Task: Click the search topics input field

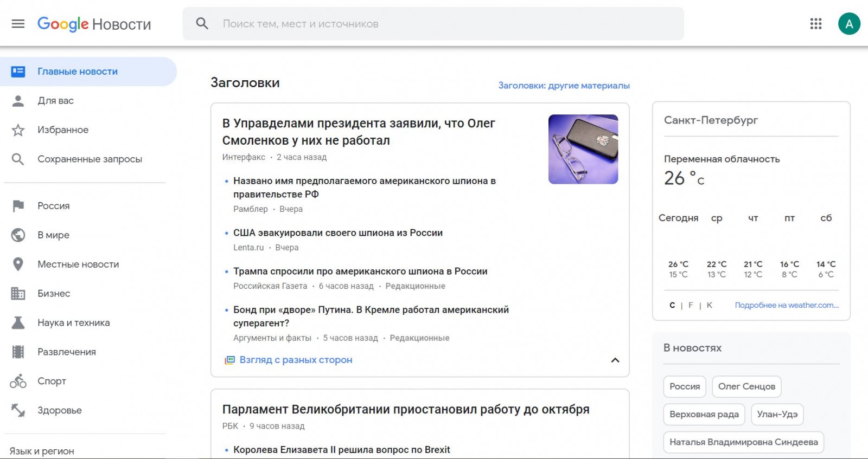Action: pos(433,24)
